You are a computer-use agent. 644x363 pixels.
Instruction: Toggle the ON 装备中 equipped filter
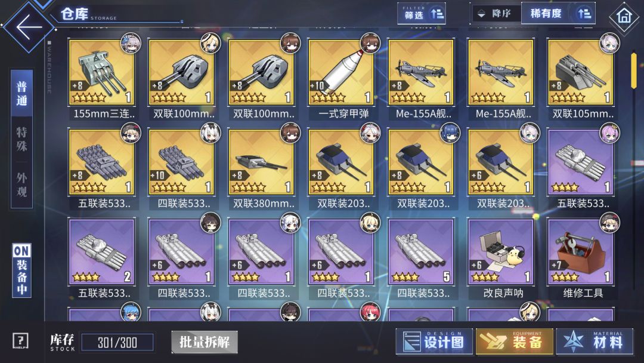[x=22, y=270]
